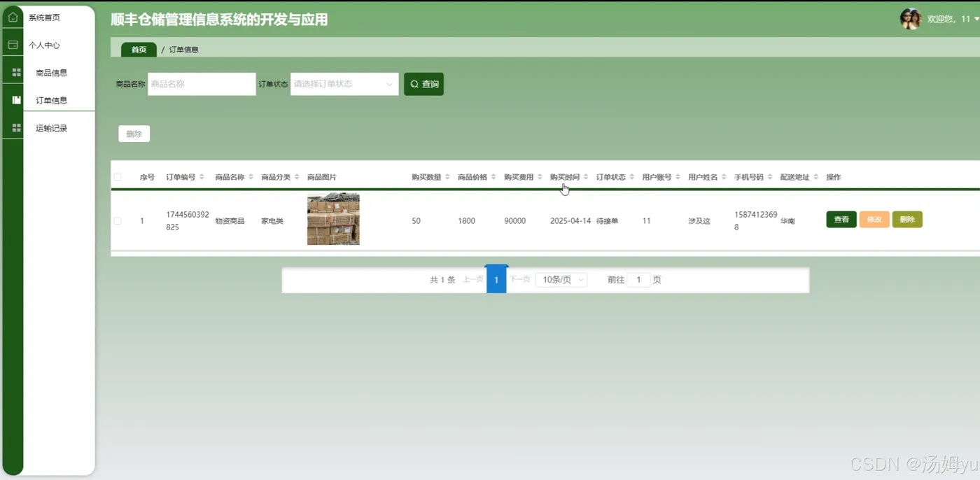The image size is (980, 480).
Task: Sort by 购买数量 column arrows
Action: (x=447, y=177)
